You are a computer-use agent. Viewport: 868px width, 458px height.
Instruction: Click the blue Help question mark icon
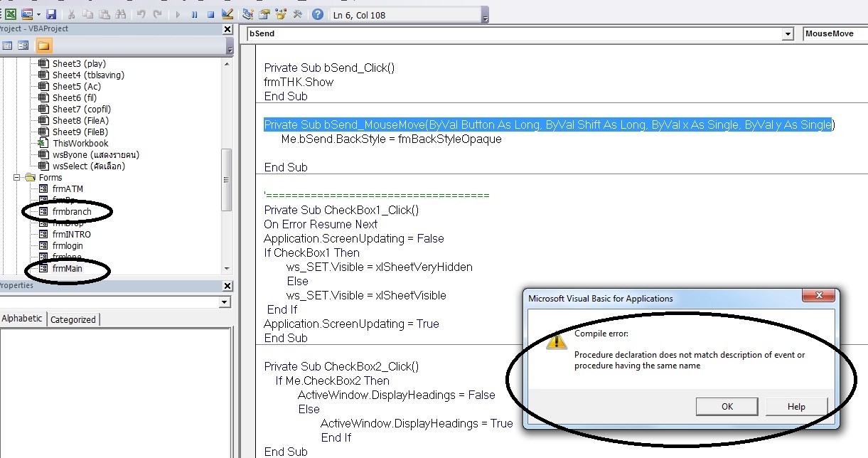coord(317,14)
